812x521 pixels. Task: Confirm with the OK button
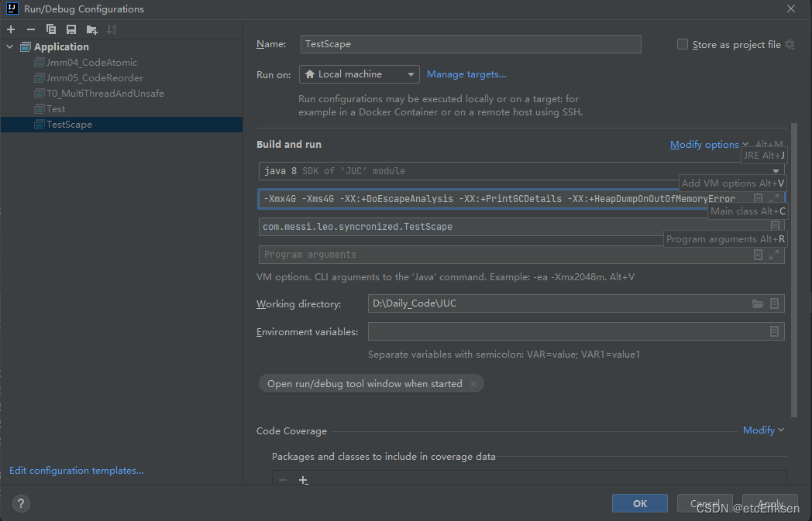point(639,503)
